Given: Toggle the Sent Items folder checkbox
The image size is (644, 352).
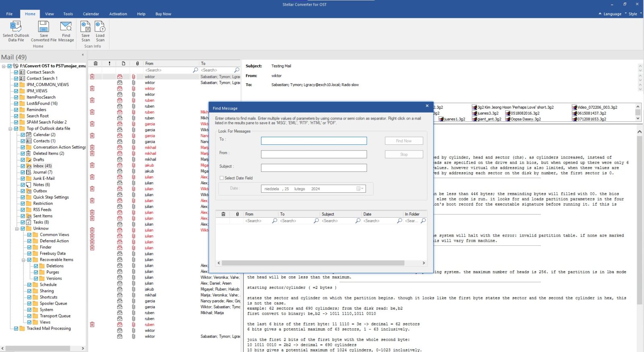Looking at the screenshot, I should (x=23, y=216).
